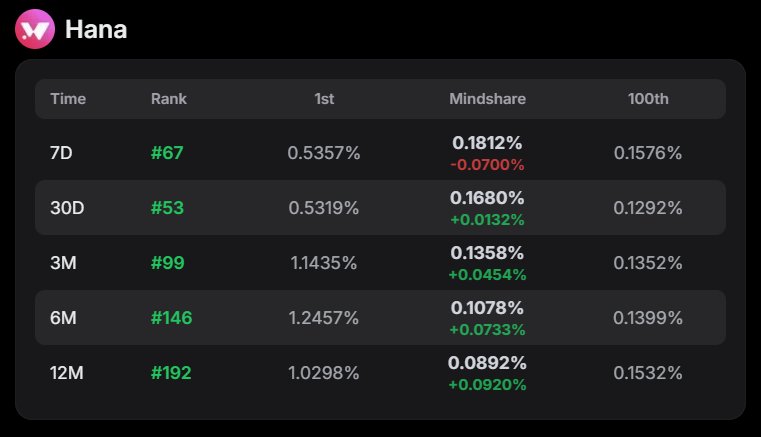This screenshot has height=437, width=761.
Task: Click the Time column header
Action: pos(68,99)
